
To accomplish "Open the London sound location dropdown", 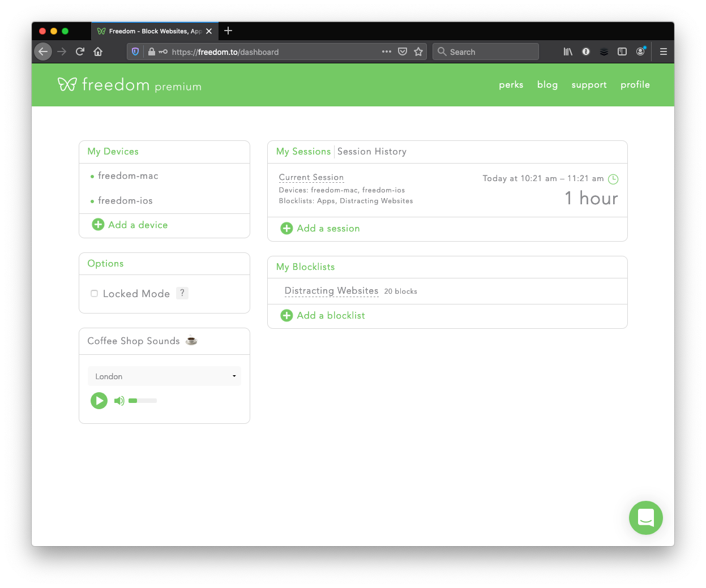I will 164,376.
